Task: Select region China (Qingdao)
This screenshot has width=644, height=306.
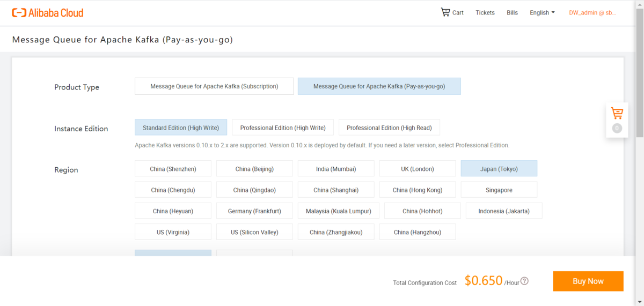Action: coord(254,190)
